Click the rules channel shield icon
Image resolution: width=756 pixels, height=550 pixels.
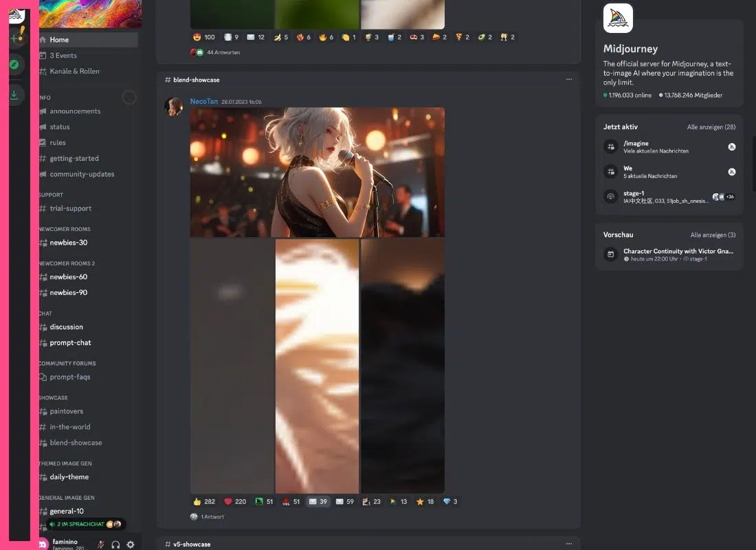click(42, 142)
